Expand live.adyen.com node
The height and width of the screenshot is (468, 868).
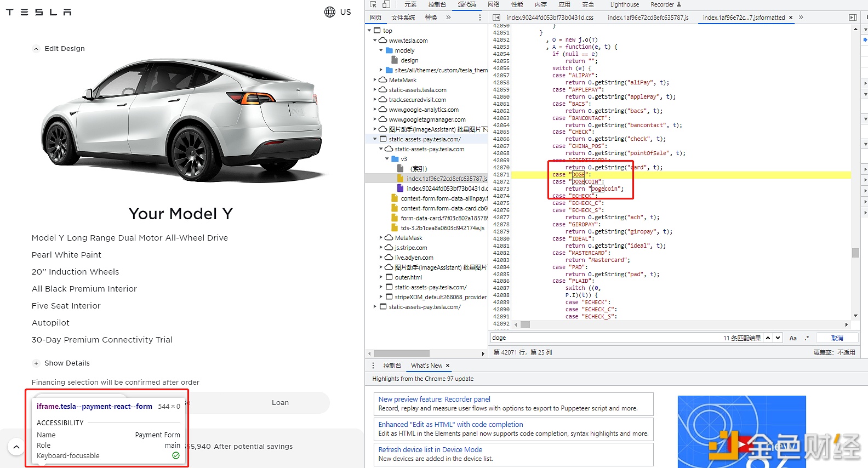[x=381, y=258]
